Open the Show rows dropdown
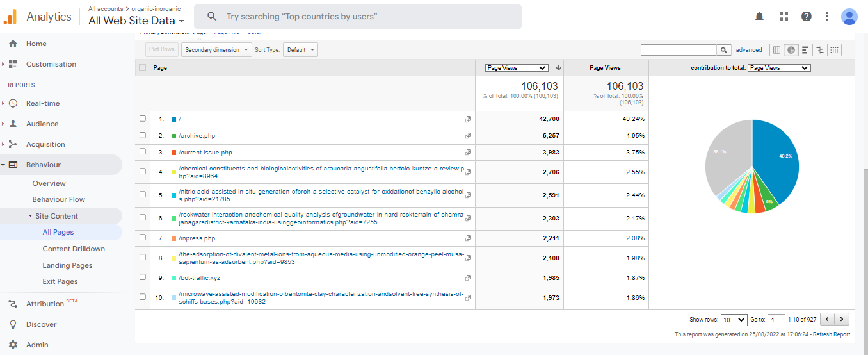 734,320
